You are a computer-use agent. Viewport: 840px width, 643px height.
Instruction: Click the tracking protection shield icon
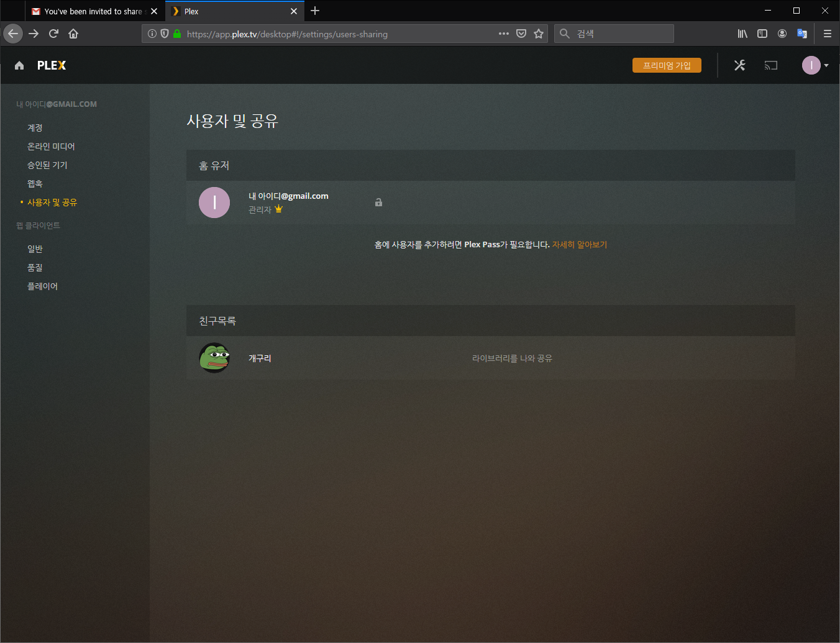tap(165, 34)
